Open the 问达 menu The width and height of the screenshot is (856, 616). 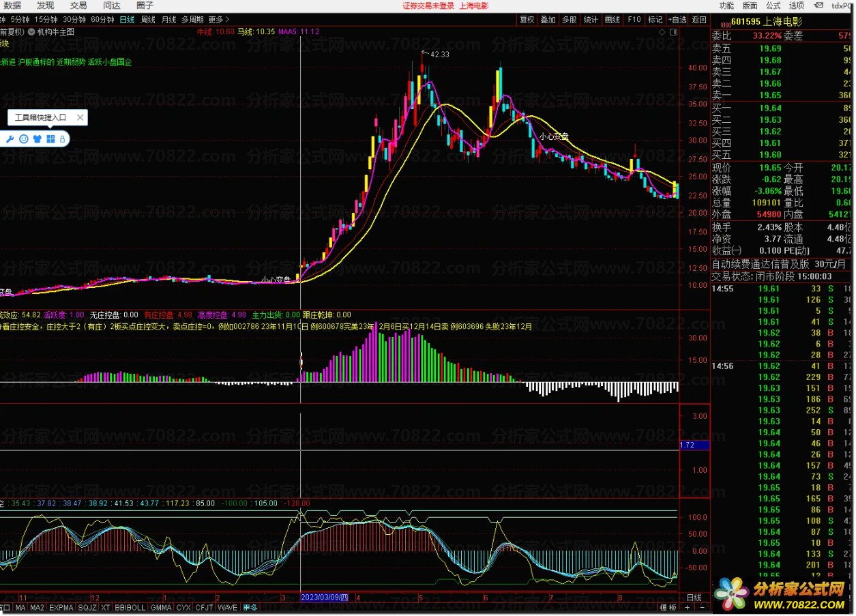tap(111, 5)
